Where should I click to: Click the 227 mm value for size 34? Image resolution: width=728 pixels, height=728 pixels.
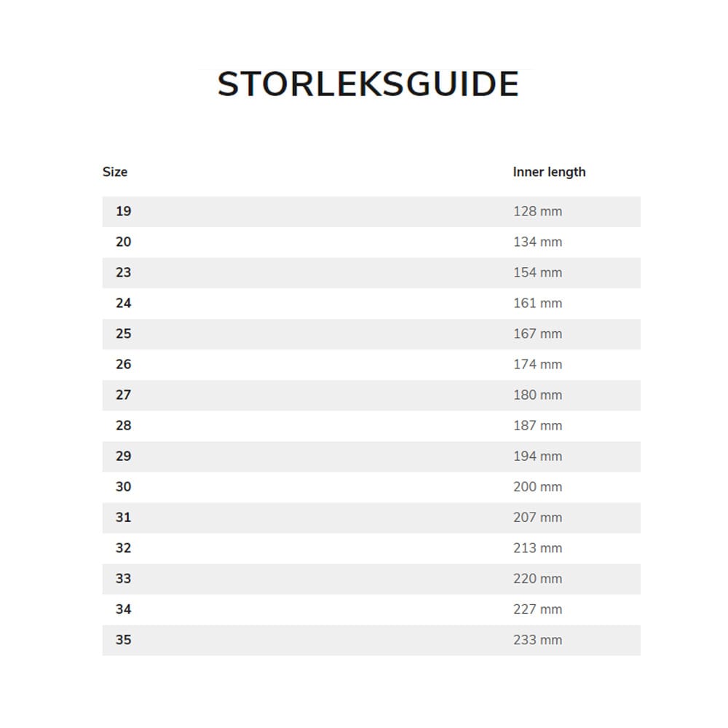pyautogui.click(x=537, y=609)
